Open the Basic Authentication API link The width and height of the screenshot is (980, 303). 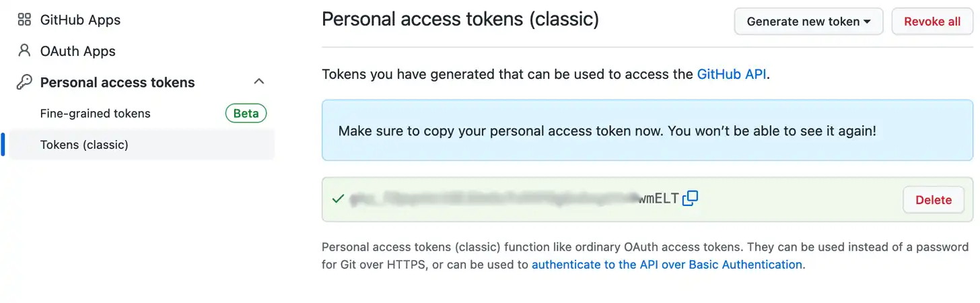pos(666,265)
